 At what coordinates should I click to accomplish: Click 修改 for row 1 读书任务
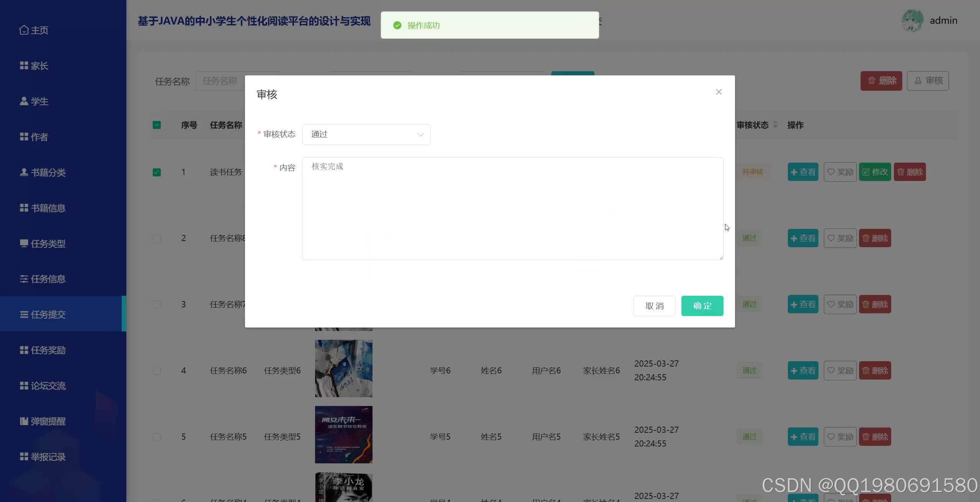875,172
